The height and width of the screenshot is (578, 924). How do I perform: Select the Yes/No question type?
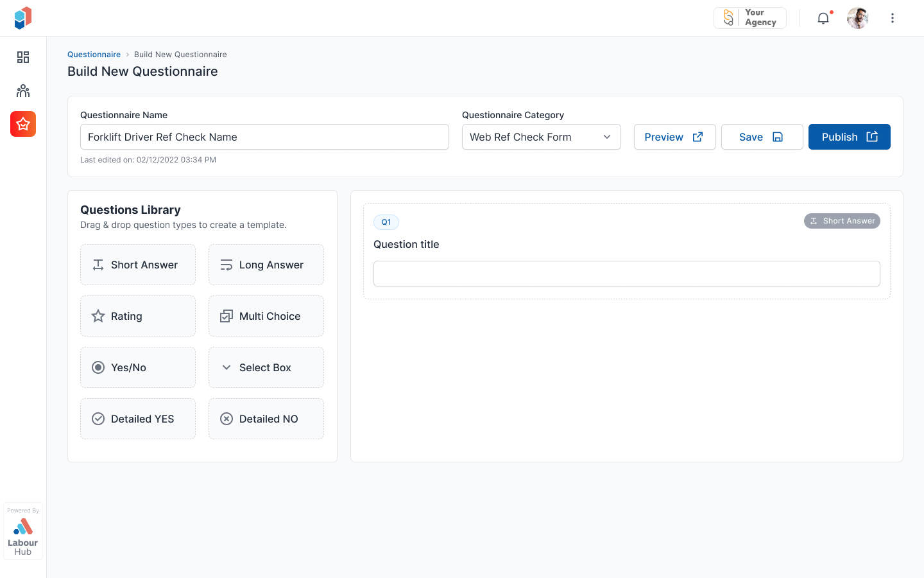pyautogui.click(x=137, y=367)
